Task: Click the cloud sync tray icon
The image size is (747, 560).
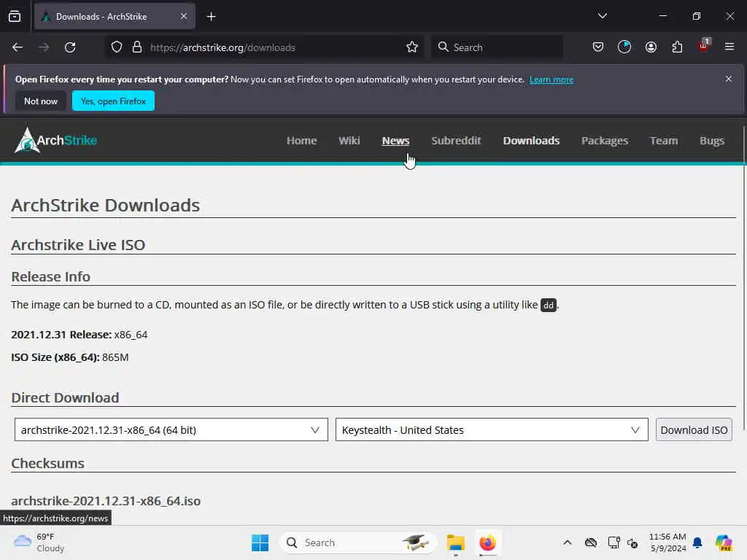Action: (x=591, y=542)
